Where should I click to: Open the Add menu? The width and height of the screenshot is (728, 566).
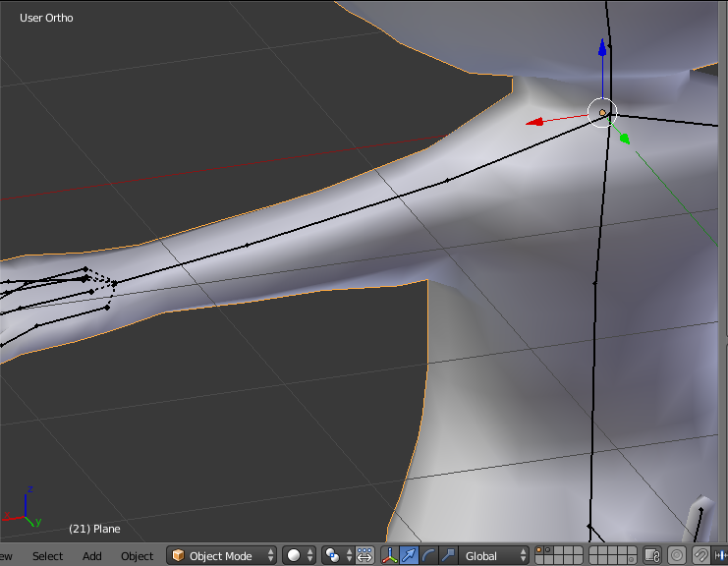pos(92,556)
